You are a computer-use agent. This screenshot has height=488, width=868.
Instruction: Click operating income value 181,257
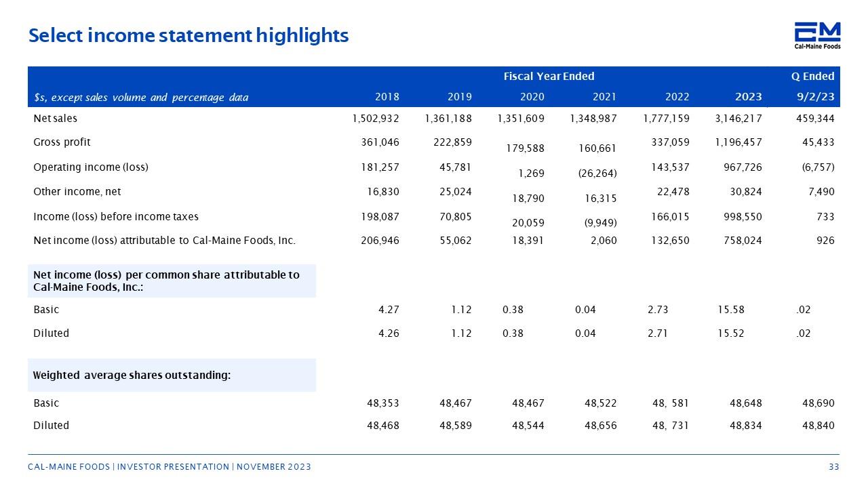tap(381, 167)
